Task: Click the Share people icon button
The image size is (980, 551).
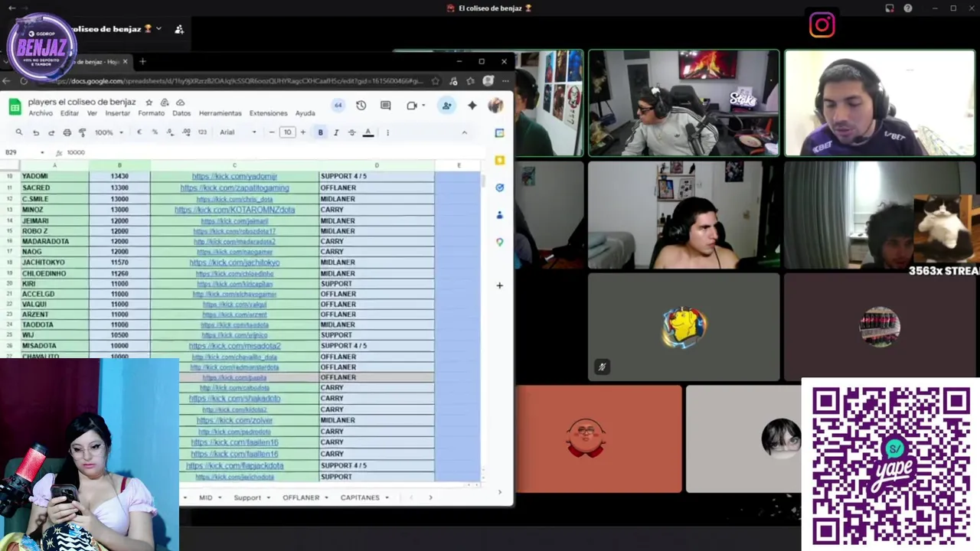Action: tap(446, 106)
